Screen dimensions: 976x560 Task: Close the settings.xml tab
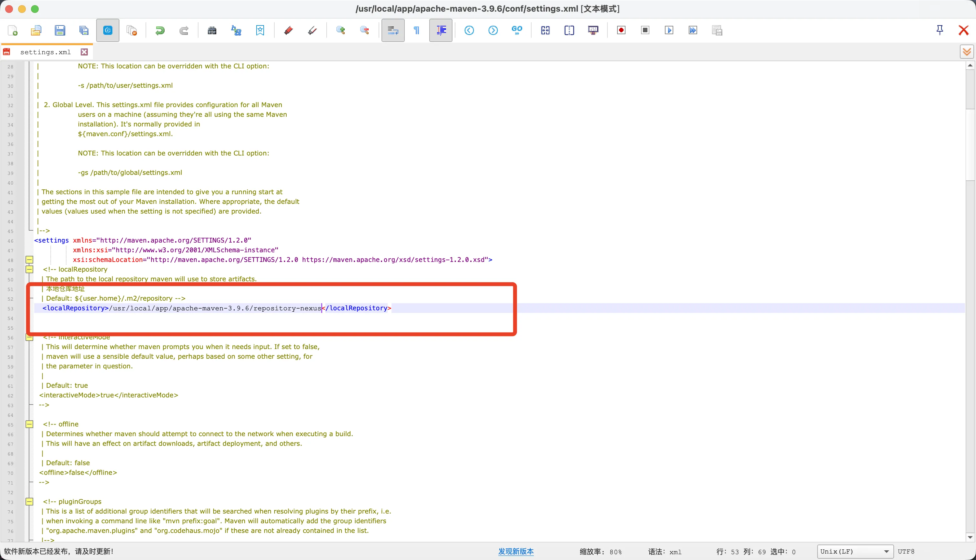84,52
